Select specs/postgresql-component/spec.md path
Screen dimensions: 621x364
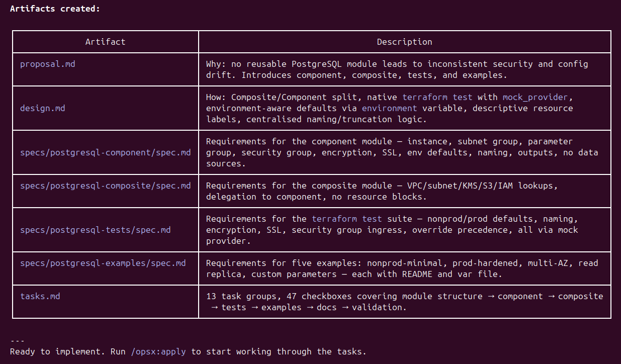point(105,152)
